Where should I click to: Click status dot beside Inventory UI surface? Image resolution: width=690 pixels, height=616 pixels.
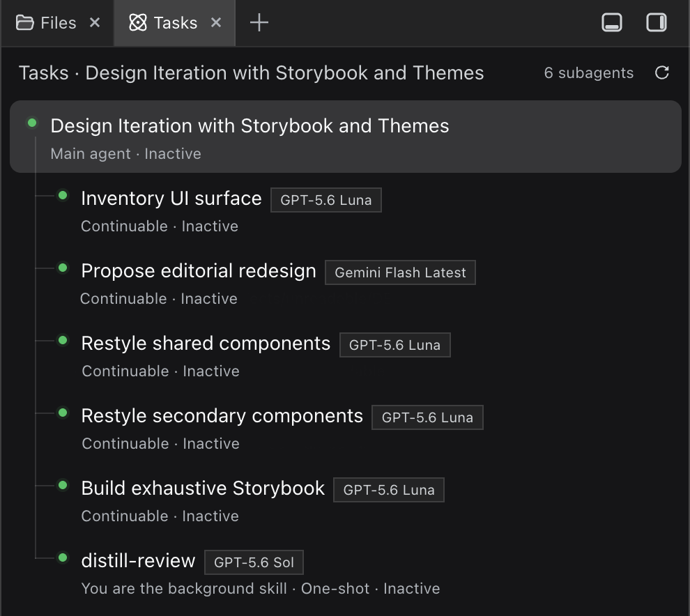63,195
